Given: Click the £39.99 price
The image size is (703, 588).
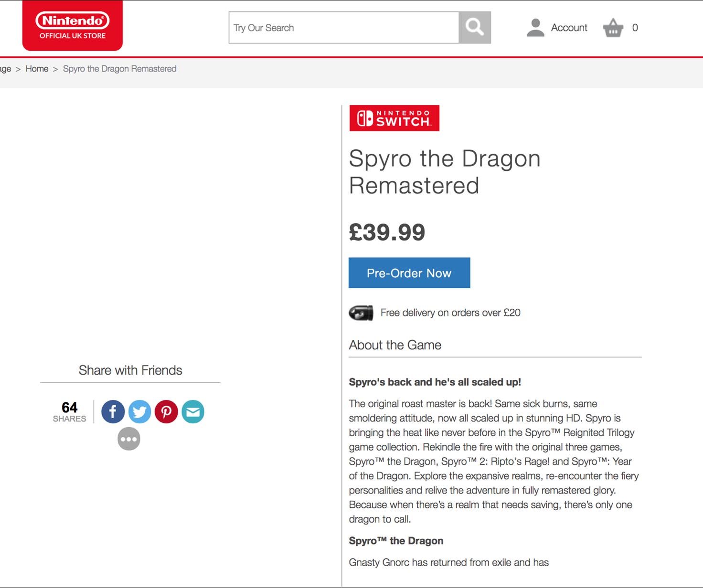Looking at the screenshot, I should coord(387,232).
